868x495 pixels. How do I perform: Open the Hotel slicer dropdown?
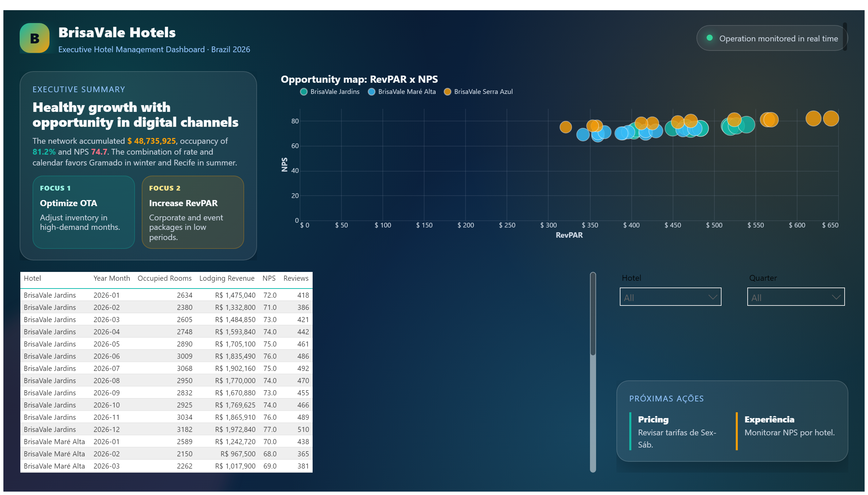click(670, 297)
